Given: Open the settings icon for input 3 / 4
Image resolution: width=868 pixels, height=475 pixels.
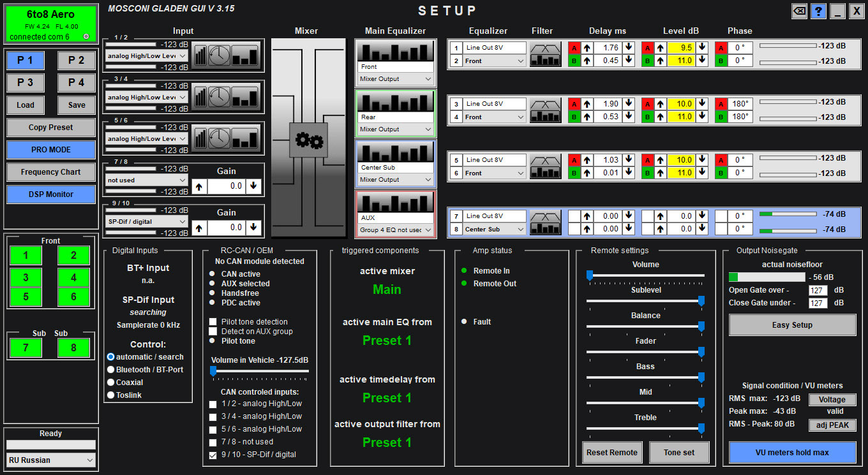Looking at the screenshot, I should (227, 96).
